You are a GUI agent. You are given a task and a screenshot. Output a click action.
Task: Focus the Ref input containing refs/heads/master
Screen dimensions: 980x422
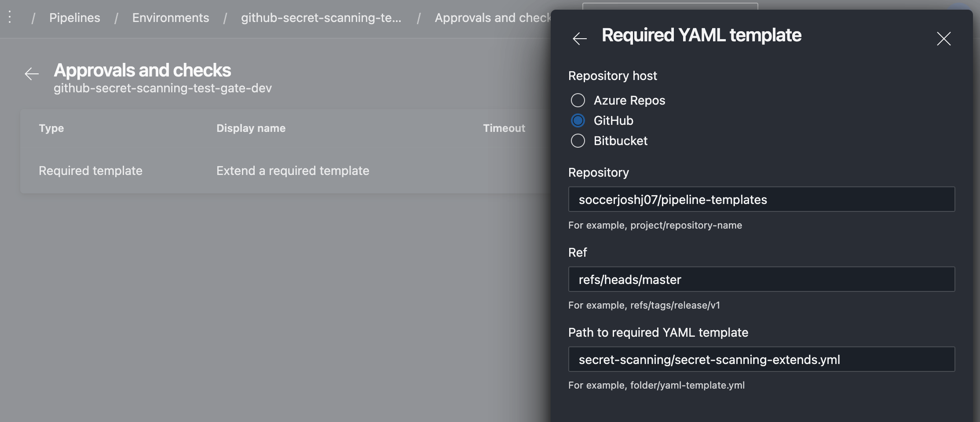761,280
